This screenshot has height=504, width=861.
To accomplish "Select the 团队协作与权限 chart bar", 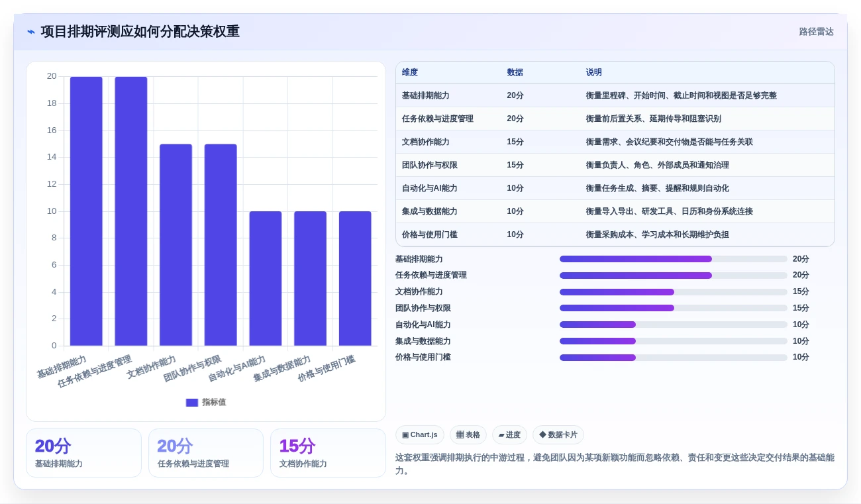I will coord(221,245).
